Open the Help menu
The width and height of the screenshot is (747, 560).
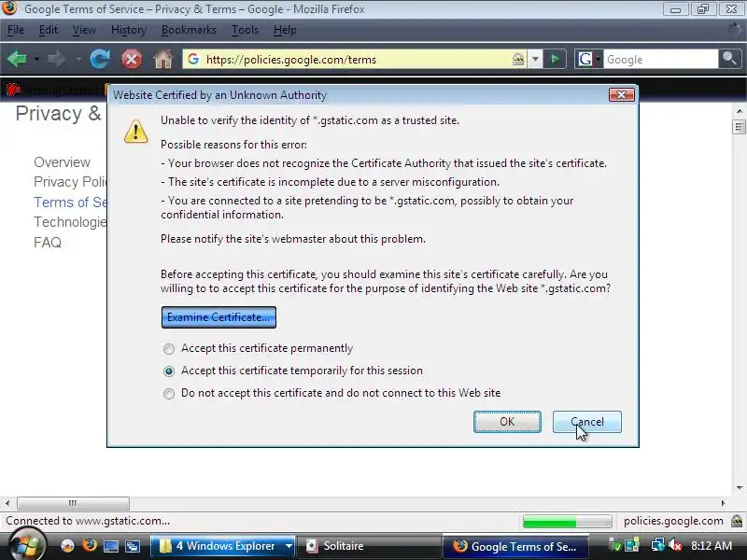(285, 30)
